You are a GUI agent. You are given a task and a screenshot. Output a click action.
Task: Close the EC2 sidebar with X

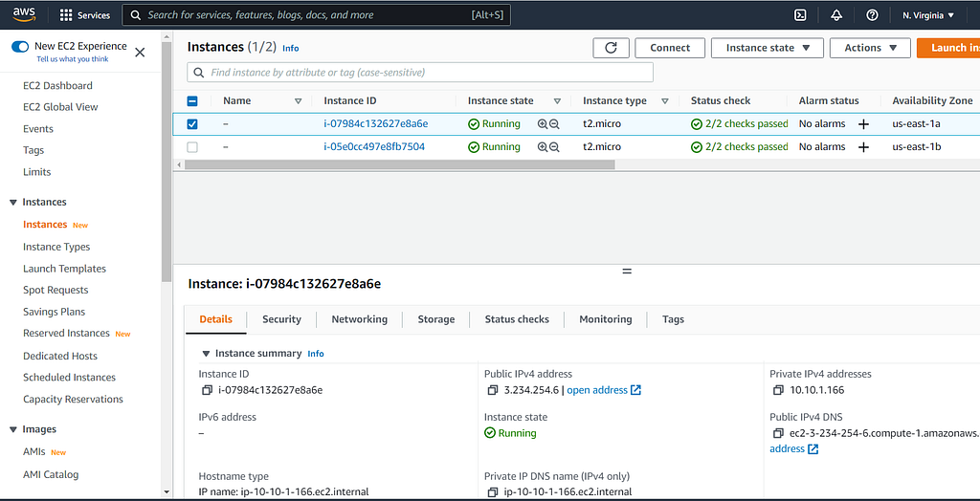[140, 53]
